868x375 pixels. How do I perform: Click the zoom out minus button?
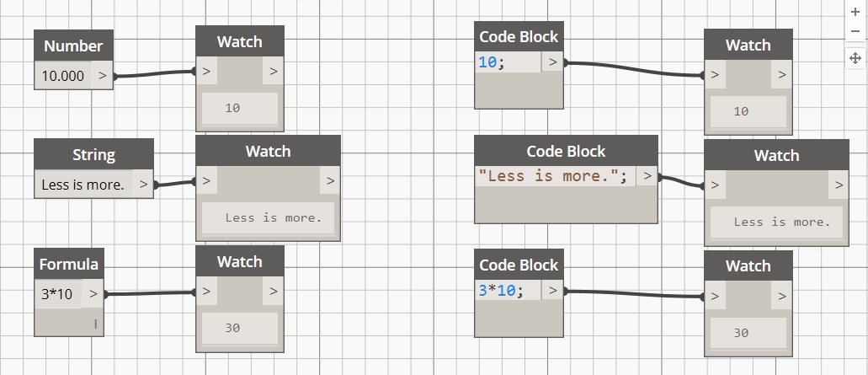855,32
